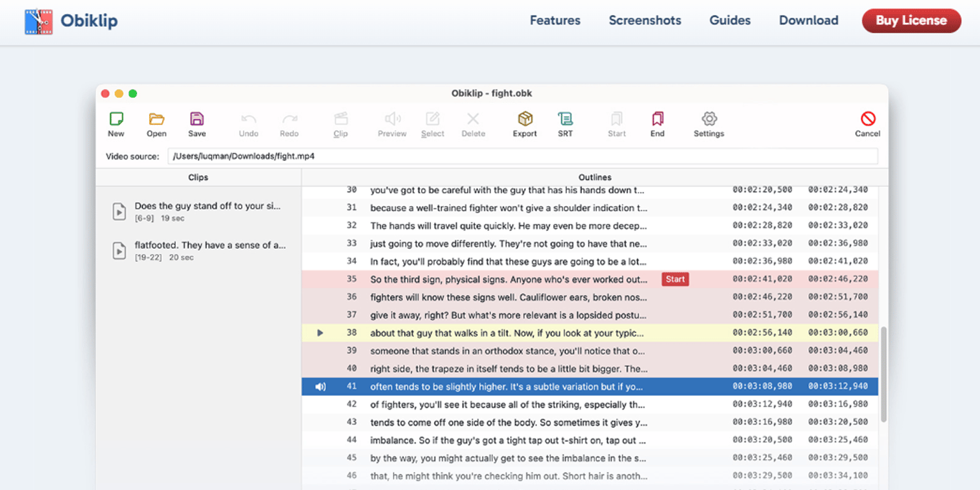This screenshot has height=490, width=980.
Task: Select outline row 30 "you've got to be careful"
Action: [590, 190]
